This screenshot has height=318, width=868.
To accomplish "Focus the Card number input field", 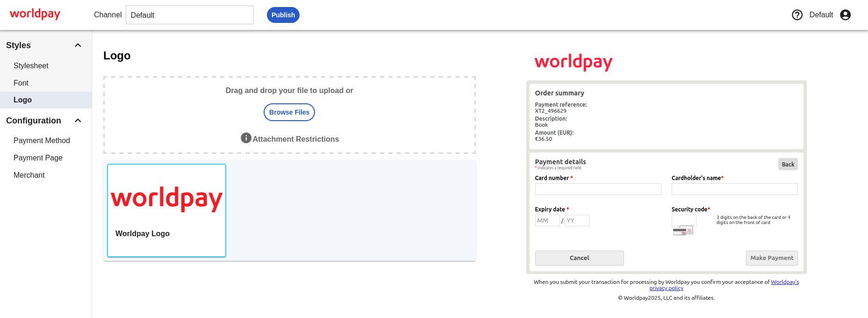I will pyautogui.click(x=598, y=189).
